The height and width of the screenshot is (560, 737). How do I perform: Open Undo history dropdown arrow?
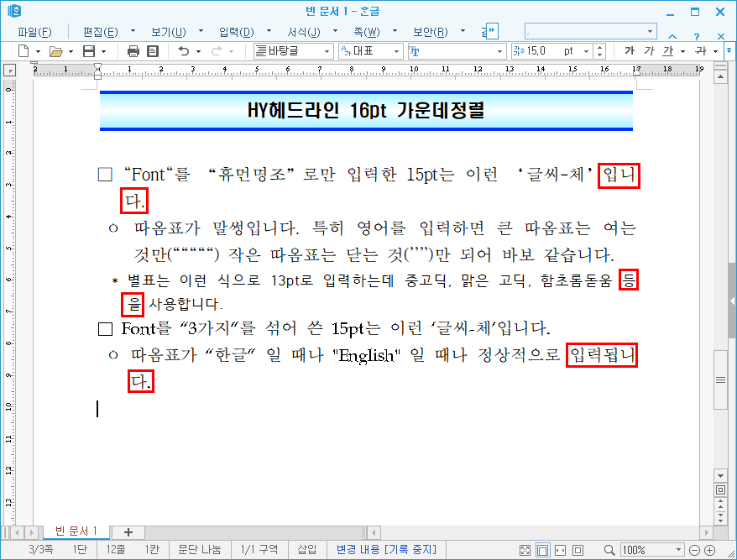coord(198,51)
